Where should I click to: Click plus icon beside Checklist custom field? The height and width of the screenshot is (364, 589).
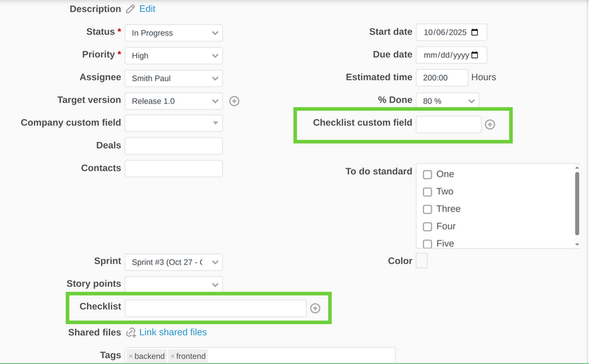(490, 125)
